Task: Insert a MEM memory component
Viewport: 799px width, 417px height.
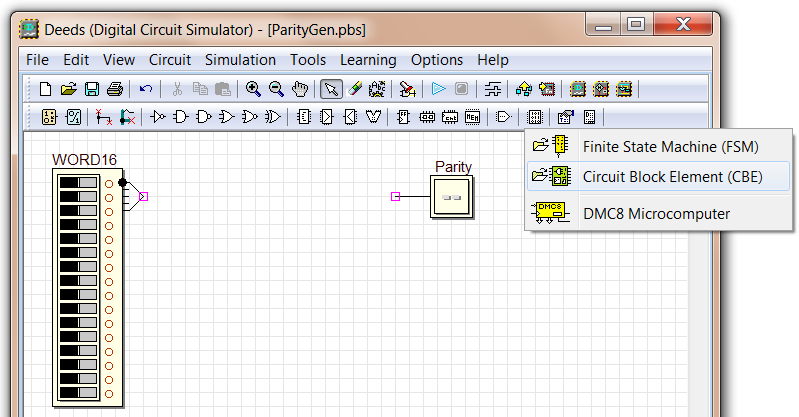Action: click(472, 117)
